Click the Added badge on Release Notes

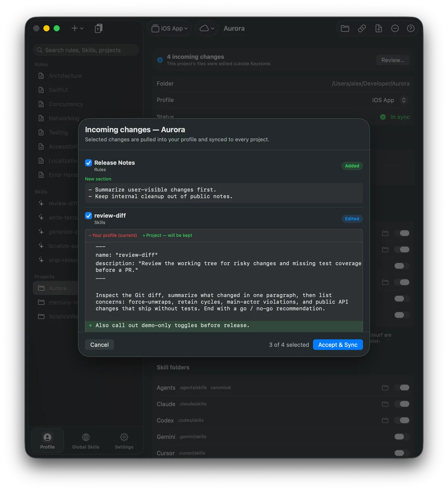click(352, 166)
